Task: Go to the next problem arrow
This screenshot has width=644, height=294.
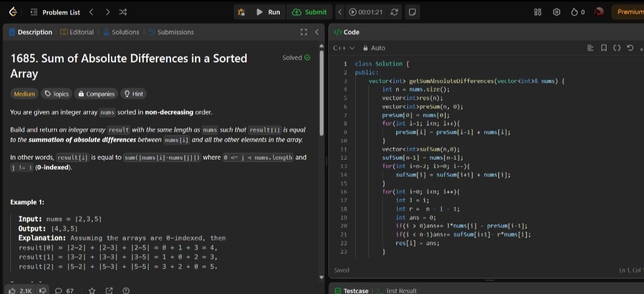Action: 107,12
